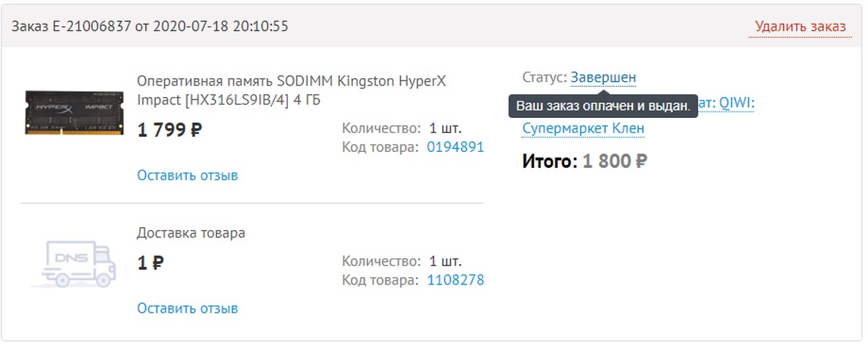Click "Удалить заказ" to delete the order
Screen dimensions: 868x348
pos(800,27)
